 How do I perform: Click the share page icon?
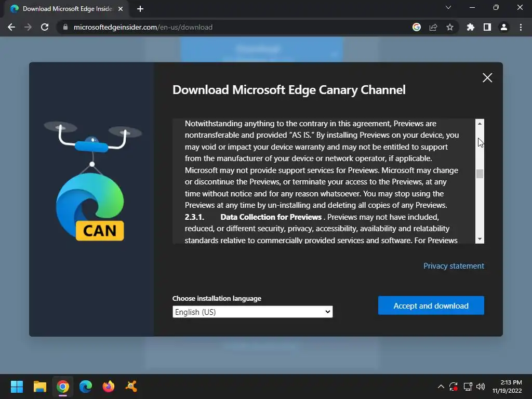433,27
